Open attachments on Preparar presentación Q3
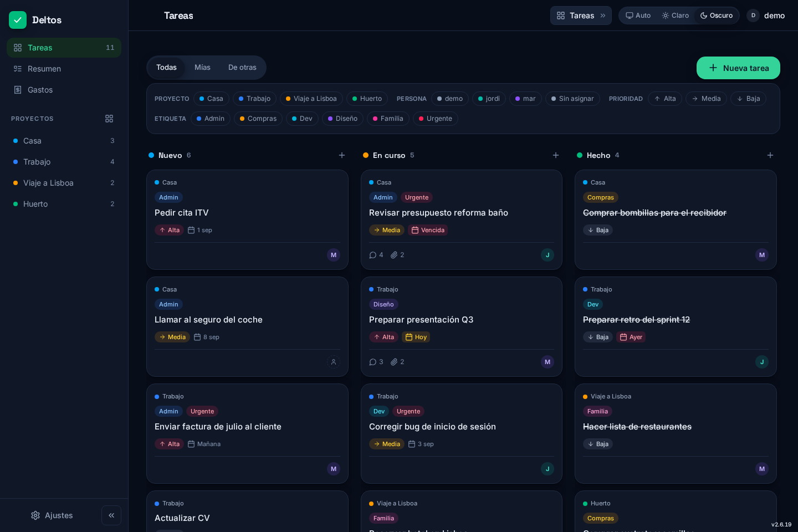The image size is (798, 532). tap(397, 362)
